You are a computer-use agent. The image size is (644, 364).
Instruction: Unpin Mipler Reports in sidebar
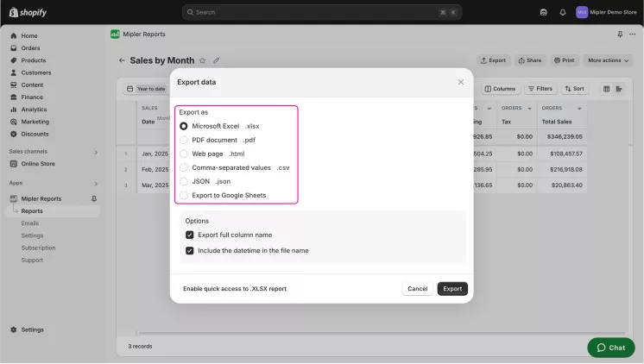pos(94,198)
